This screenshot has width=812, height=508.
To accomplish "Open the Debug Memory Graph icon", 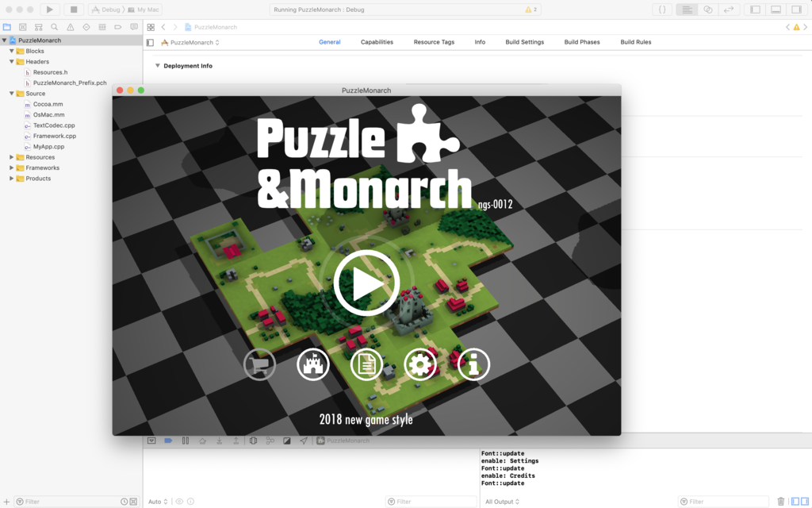I will pyautogui.click(x=270, y=441).
